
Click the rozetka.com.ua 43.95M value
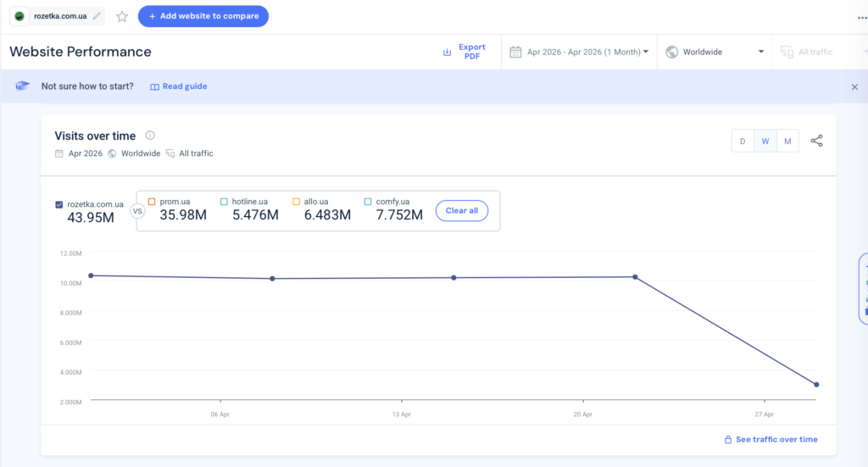tap(90, 218)
